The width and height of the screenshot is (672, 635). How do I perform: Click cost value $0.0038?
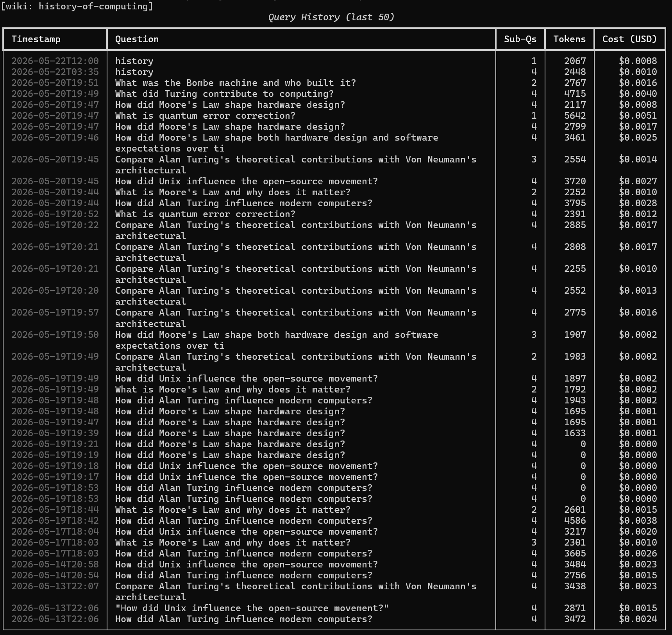point(638,521)
